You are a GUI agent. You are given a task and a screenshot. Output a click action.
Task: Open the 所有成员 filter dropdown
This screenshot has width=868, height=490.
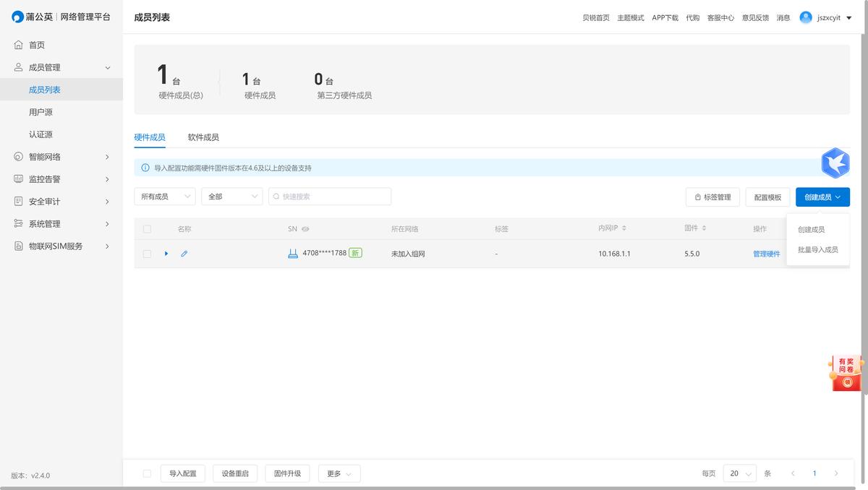click(165, 197)
